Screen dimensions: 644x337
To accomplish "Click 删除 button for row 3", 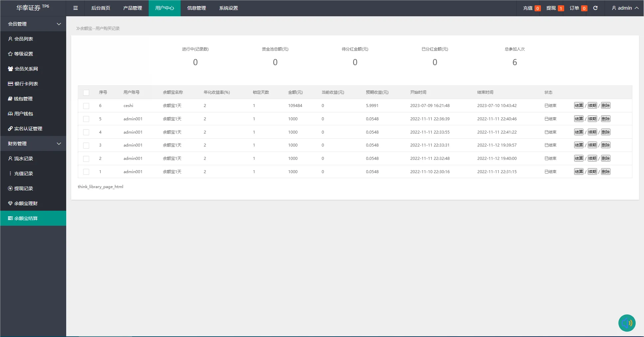I will [606, 145].
